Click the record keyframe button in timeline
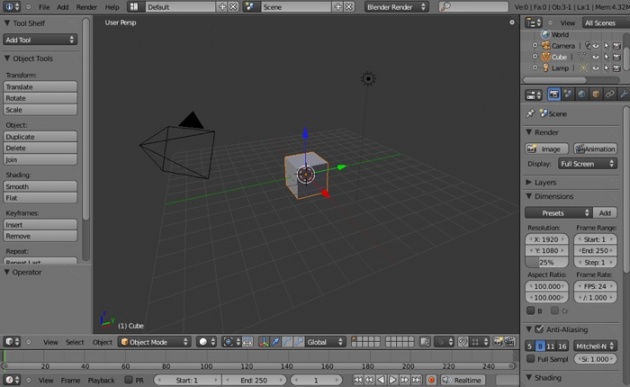Image resolution: width=630 pixels, height=387 pixels. point(431,380)
